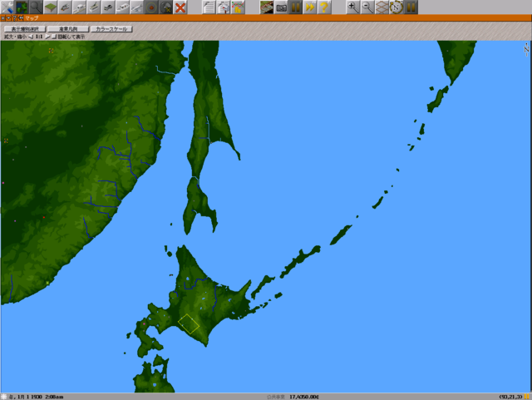Image resolution: width=532 pixels, height=400 pixels.
Task: Increase map zoom with the right arrow
Action: [x=47, y=37]
